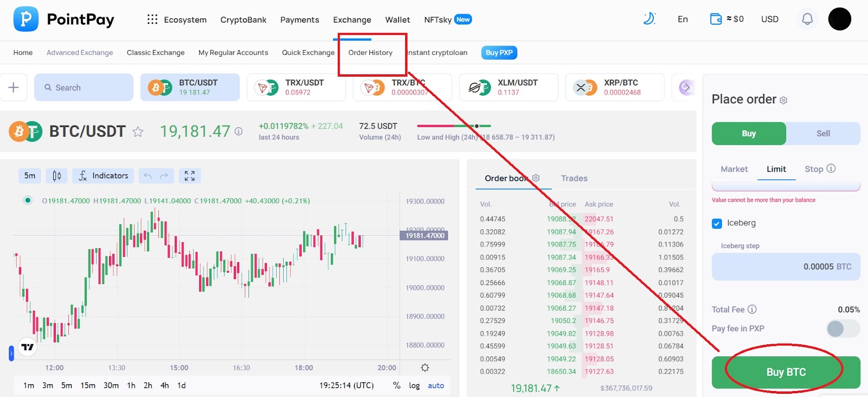
Task: Open the Payments menu
Action: point(299,20)
